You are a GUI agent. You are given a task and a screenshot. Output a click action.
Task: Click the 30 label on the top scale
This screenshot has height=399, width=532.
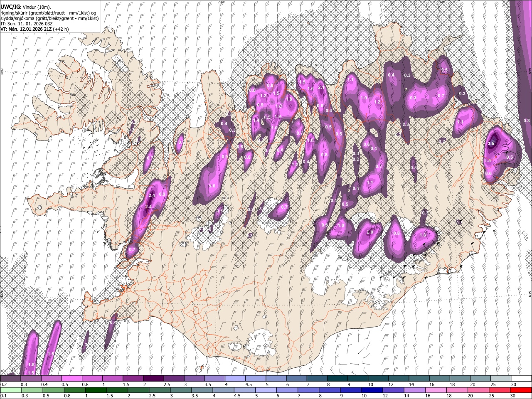(514, 384)
